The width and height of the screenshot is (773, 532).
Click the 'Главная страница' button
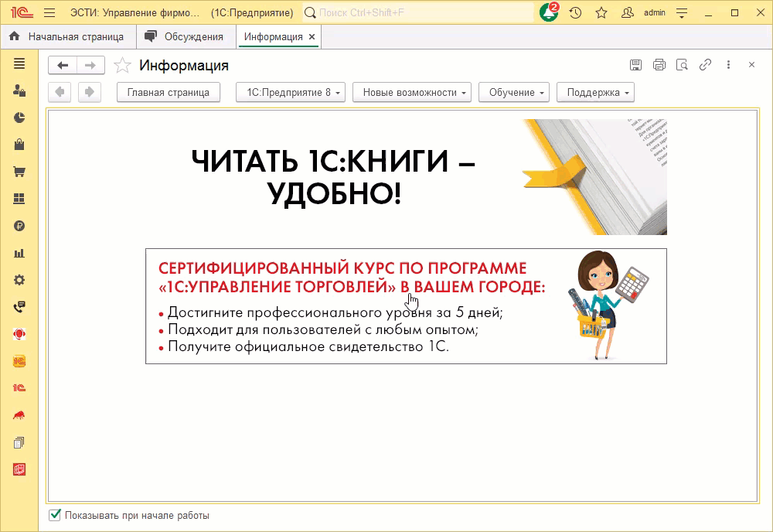tap(169, 92)
